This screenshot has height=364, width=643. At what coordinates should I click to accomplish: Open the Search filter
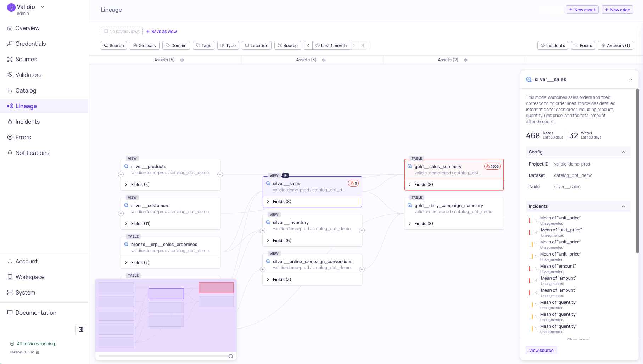click(x=114, y=45)
